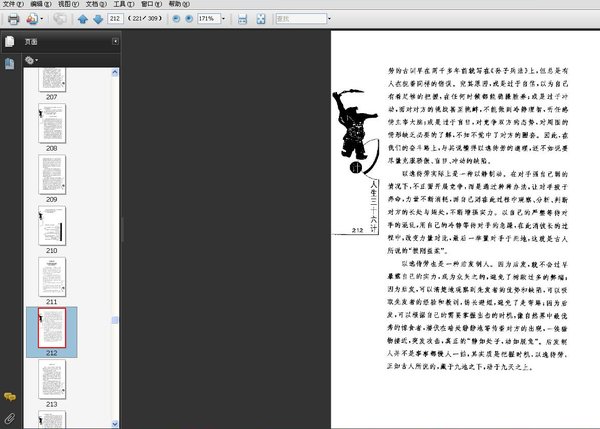
Task: Click the Print icon in the toolbar
Action: [x=13, y=19]
